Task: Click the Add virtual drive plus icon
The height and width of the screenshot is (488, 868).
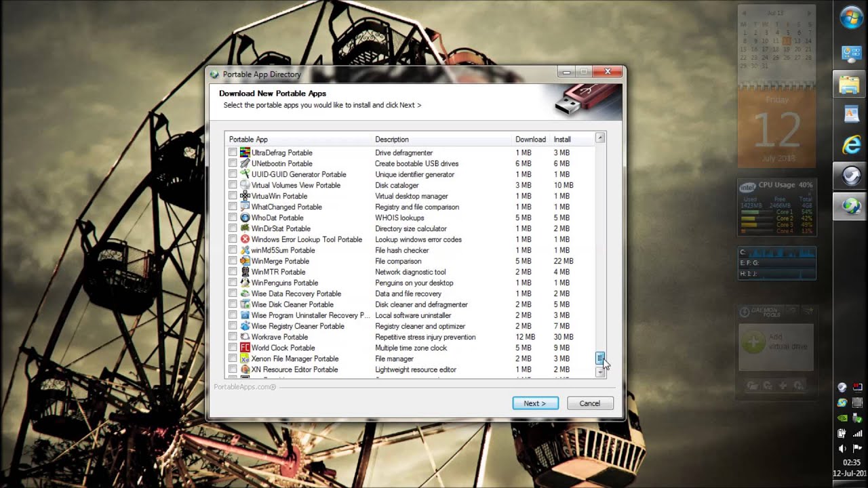Action: coord(753,342)
